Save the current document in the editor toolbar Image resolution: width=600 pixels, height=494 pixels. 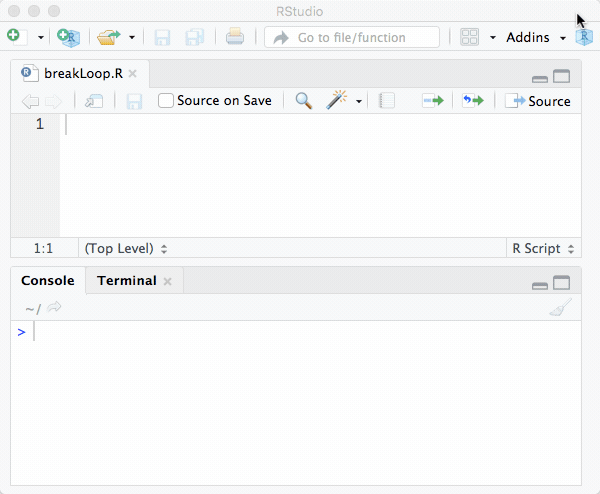[134, 101]
